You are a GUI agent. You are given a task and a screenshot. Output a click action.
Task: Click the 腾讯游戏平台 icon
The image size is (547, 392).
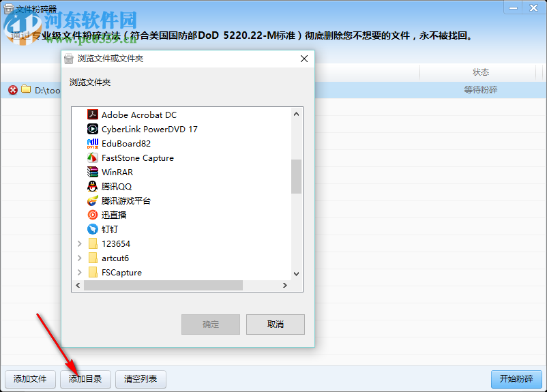pos(93,200)
